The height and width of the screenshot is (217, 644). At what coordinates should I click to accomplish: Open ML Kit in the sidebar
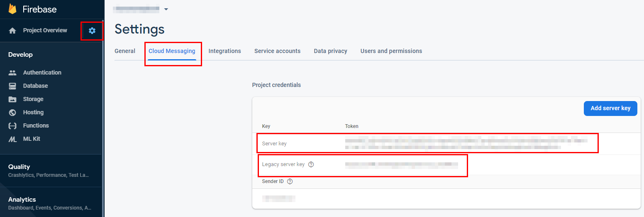(x=32, y=139)
